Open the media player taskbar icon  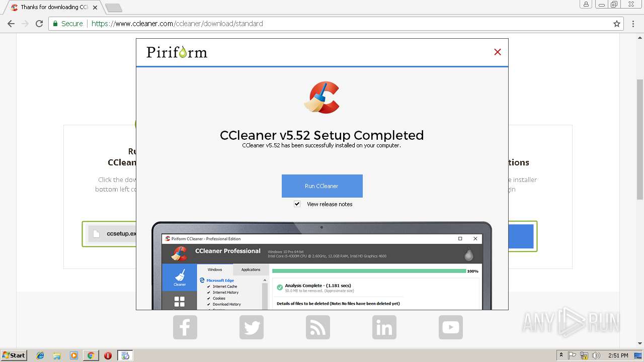click(x=74, y=355)
